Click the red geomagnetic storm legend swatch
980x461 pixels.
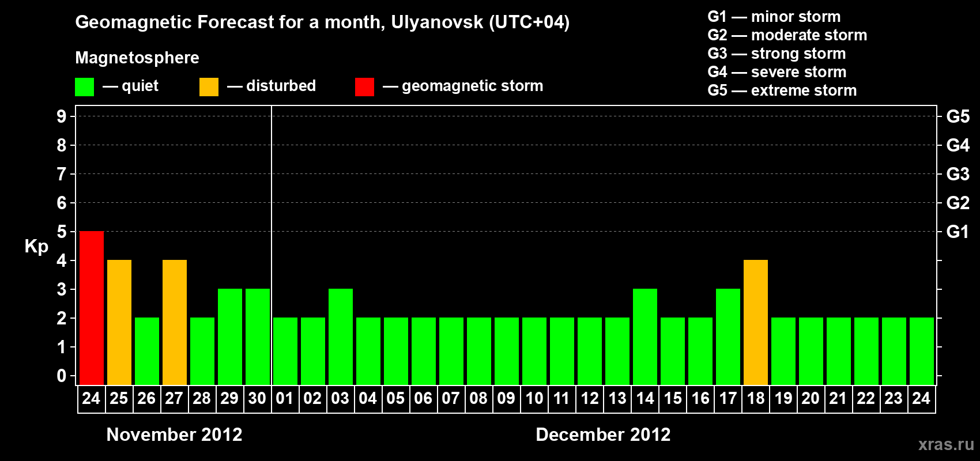[365, 87]
